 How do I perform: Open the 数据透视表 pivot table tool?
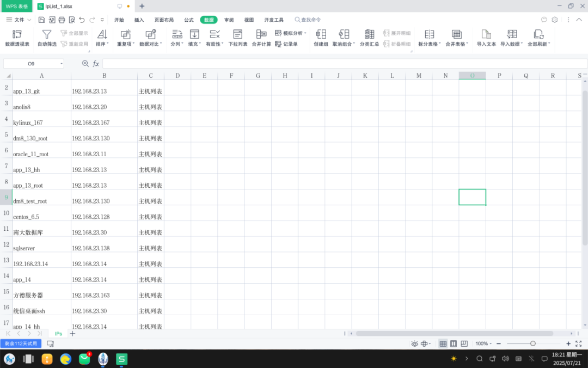pyautogui.click(x=17, y=38)
